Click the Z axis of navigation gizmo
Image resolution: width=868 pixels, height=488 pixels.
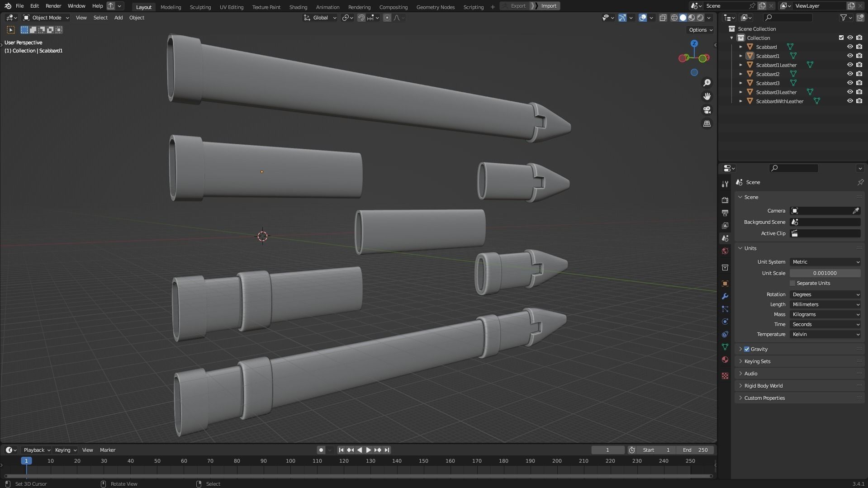coord(694,43)
